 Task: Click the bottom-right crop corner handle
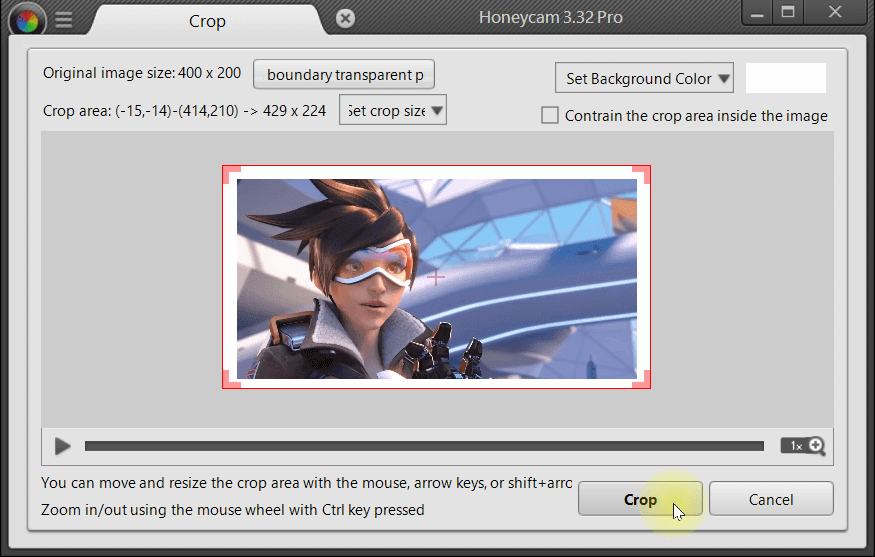[643, 380]
